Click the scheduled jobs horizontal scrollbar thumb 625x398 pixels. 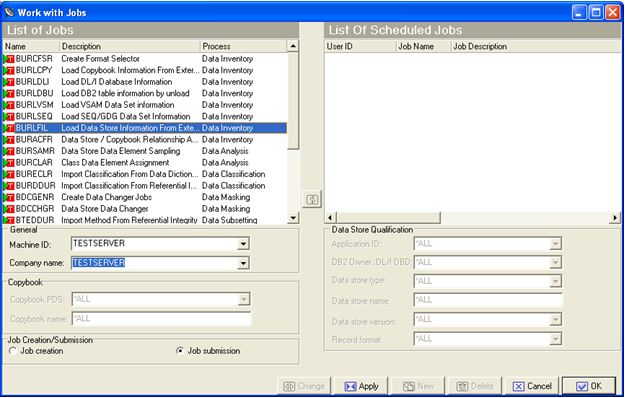pyautogui.click(x=388, y=218)
